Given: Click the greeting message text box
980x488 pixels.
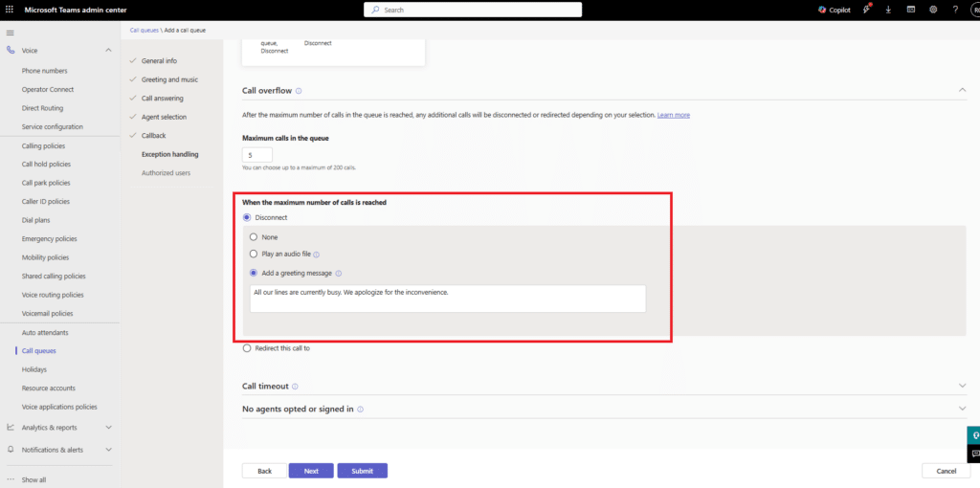Looking at the screenshot, I should (x=447, y=298).
